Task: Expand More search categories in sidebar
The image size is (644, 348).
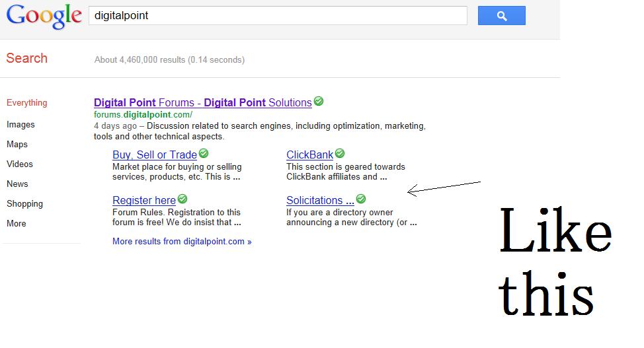Action: tap(17, 224)
